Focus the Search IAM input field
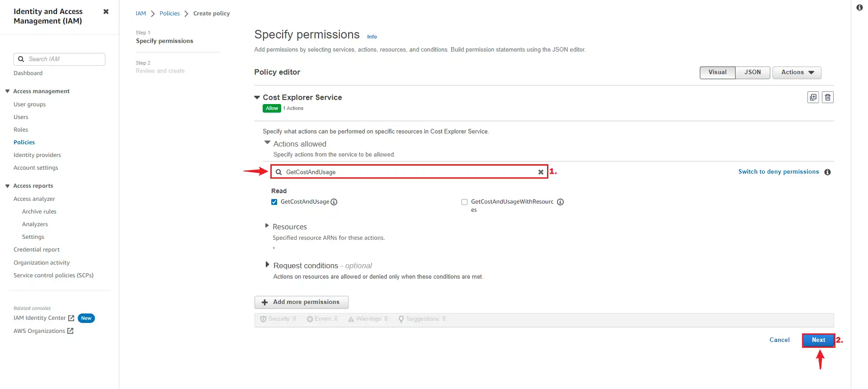 pos(59,59)
